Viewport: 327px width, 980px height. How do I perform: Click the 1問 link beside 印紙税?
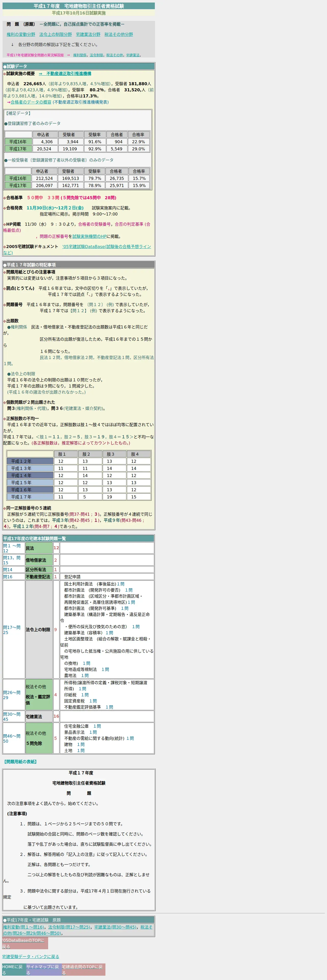[x=85, y=695]
